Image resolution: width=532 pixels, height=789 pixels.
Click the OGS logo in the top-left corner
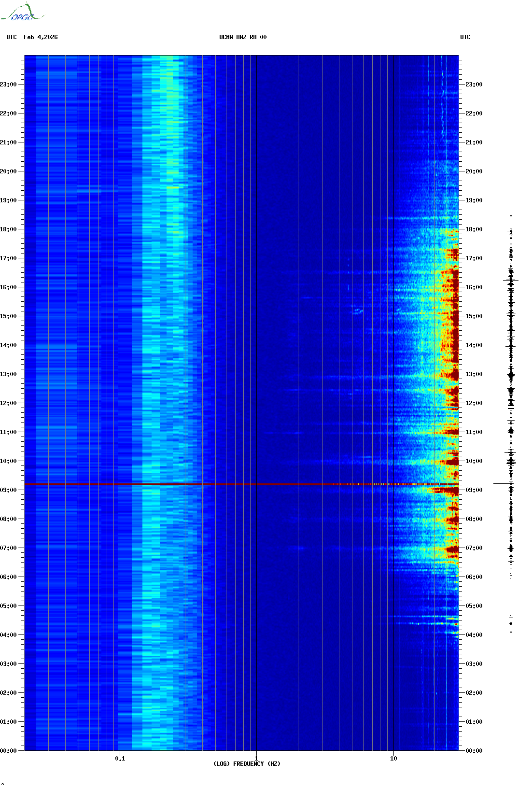22,13
